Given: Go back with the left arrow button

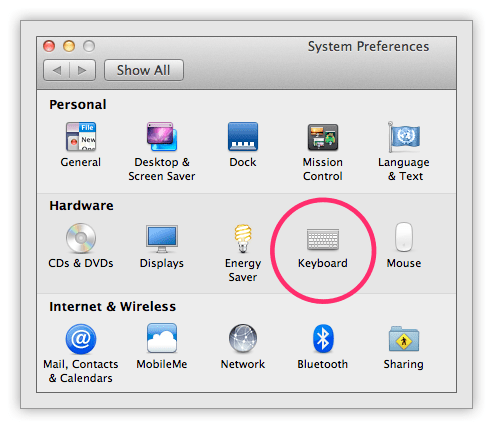Looking at the screenshot, I should tap(57, 70).
